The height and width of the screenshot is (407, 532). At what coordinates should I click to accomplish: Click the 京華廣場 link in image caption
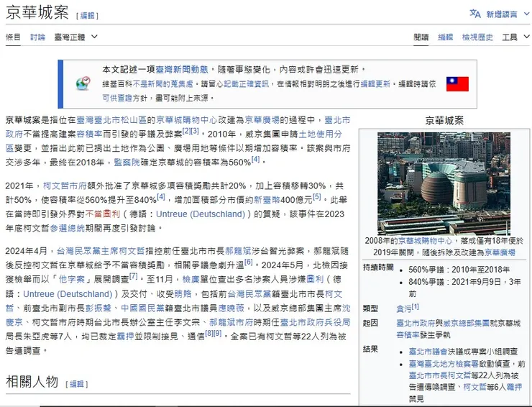click(500, 252)
